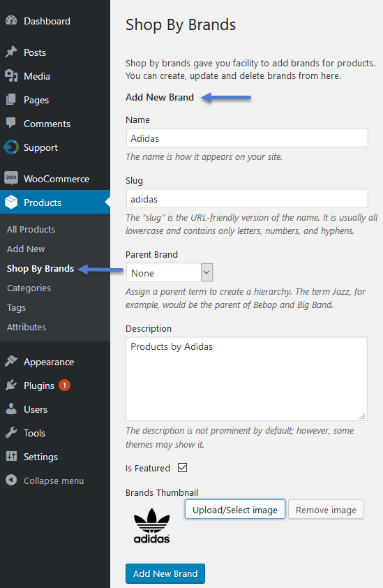383x588 pixels.
Task: Click the WooCommerce Woo logo icon
Action: (x=11, y=178)
